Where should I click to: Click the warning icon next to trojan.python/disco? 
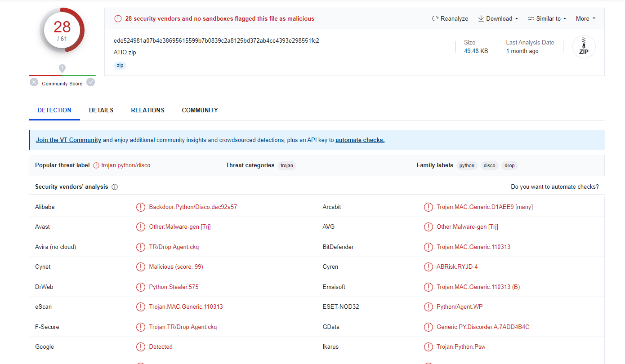point(96,165)
